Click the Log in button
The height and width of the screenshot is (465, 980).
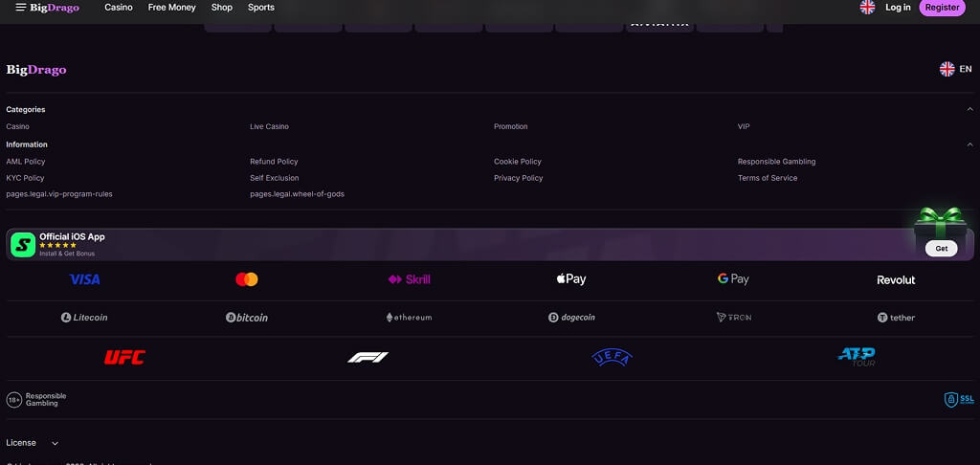coord(898,8)
